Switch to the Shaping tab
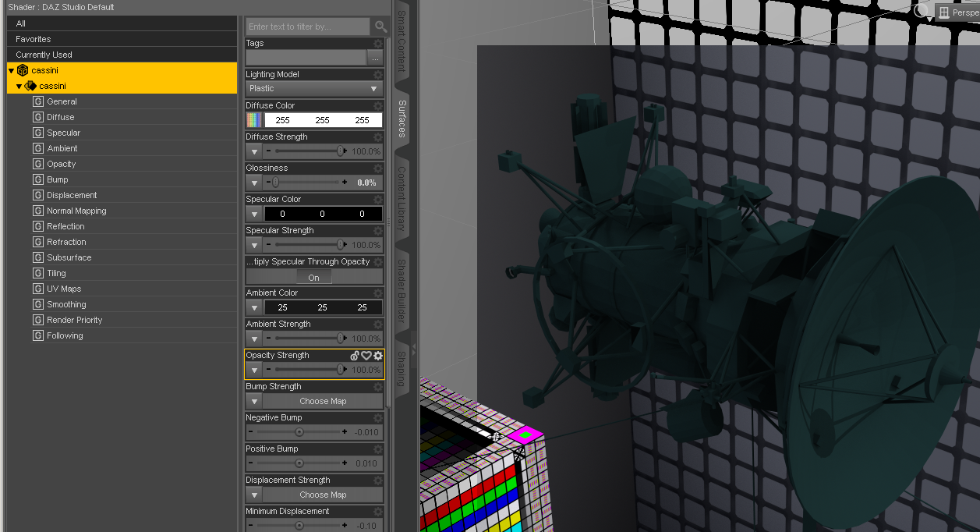Image resolution: width=980 pixels, height=532 pixels. click(402, 368)
